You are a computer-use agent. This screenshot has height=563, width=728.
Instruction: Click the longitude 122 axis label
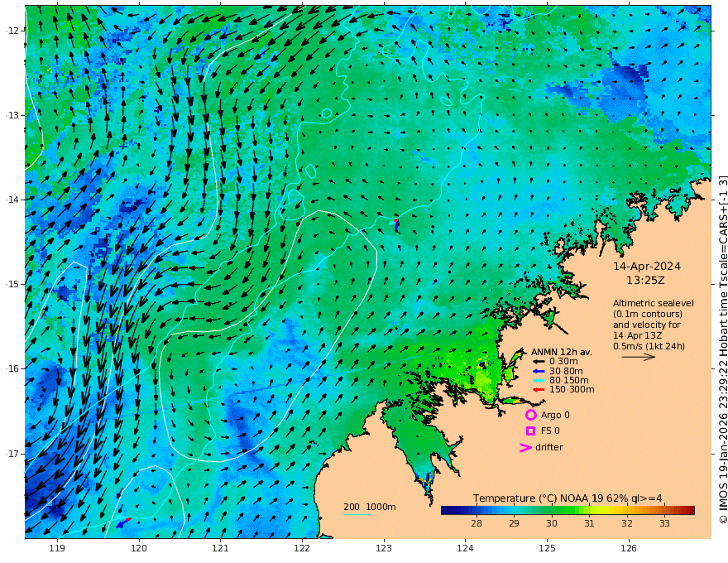tap(302, 549)
